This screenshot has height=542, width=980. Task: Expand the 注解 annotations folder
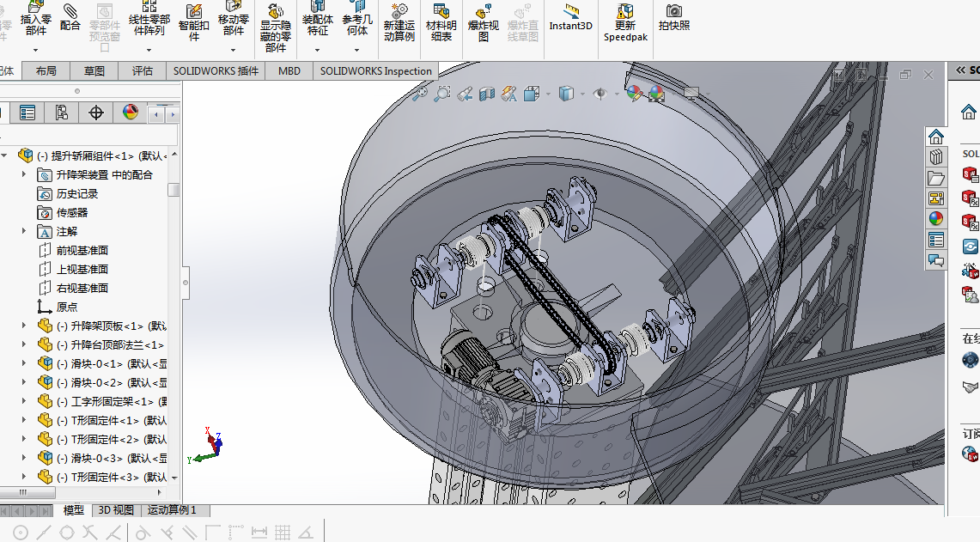click(x=24, y=231)
